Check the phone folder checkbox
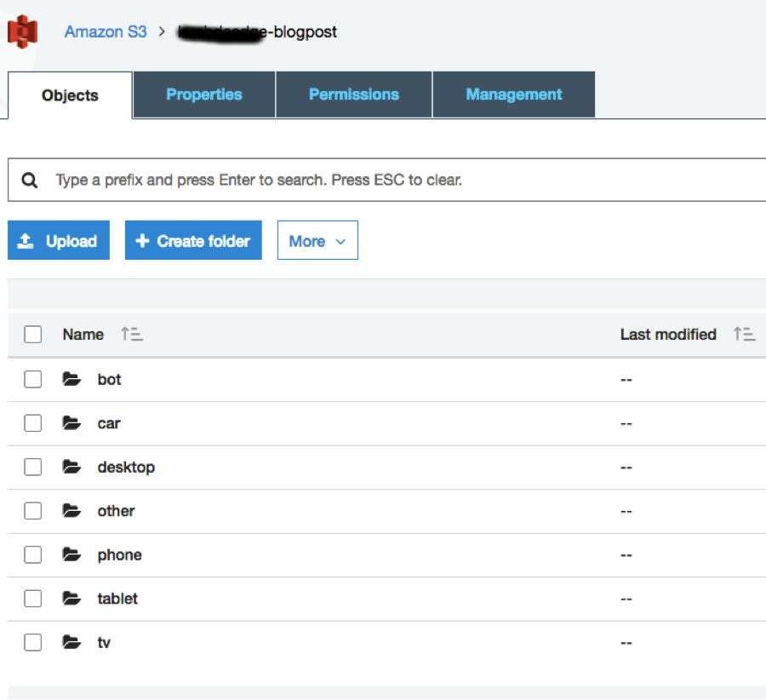This screenshot has width=766, height=700. 32,554
